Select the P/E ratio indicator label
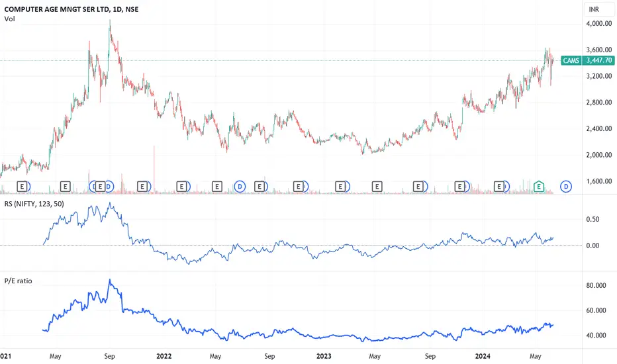This screenshot has width=617, height=364. (18, 281)
